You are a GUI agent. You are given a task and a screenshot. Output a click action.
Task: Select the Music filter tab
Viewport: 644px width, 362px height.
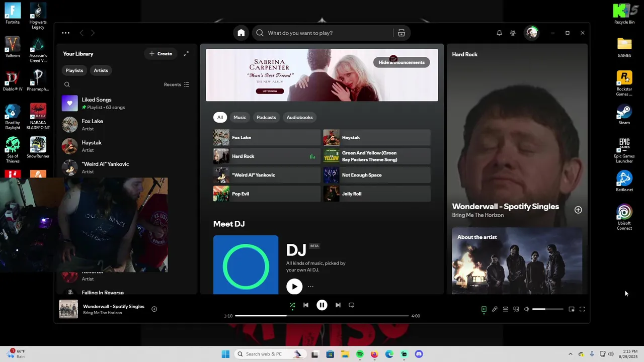(x=240, y=117)
